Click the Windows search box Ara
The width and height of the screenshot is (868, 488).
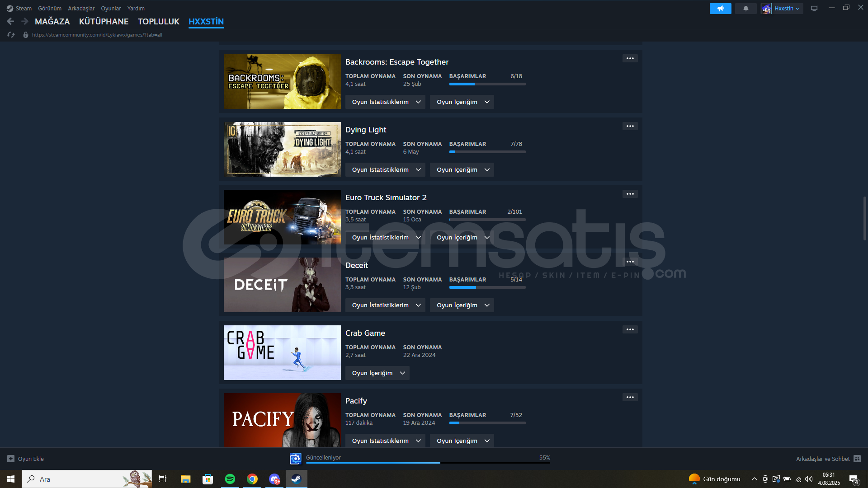(x=87, y=479)
